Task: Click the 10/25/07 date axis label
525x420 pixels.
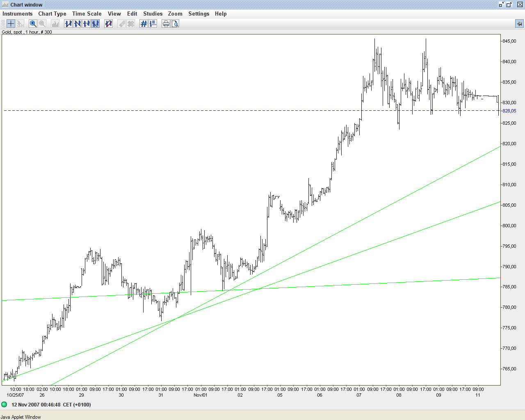Action: coord(15,395)
